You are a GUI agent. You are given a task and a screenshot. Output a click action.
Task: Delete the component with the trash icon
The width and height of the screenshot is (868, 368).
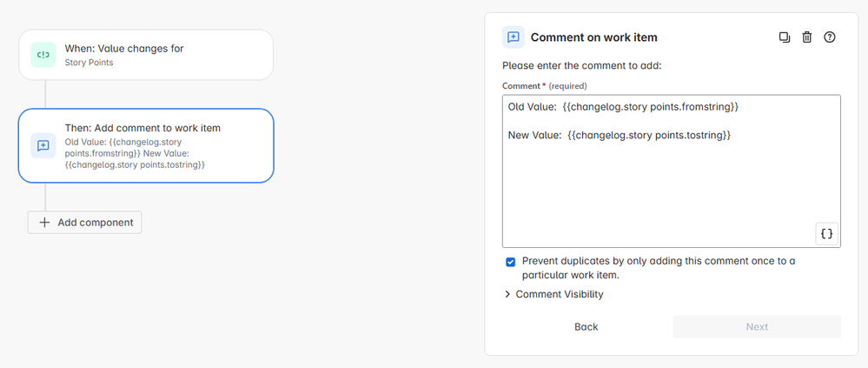pos(807,37)
